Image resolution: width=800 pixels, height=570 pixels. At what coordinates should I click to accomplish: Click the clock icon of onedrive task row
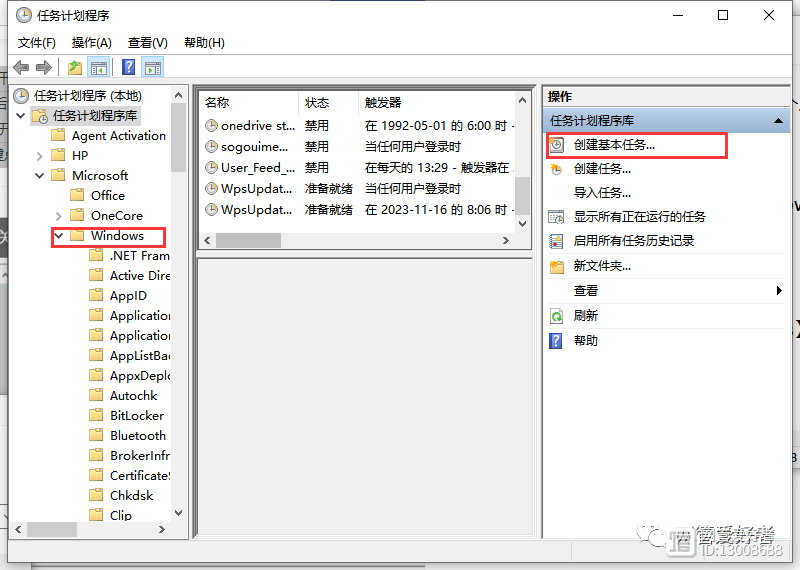[211, 126]
